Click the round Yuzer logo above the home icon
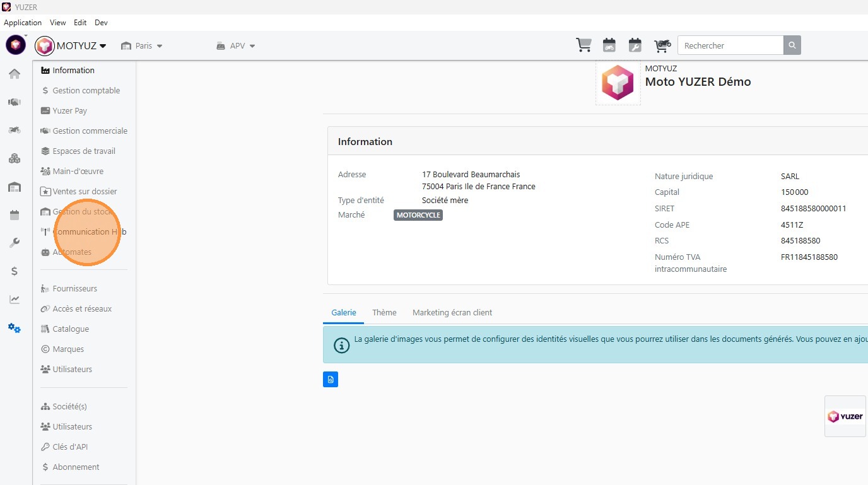 (16, 45)
